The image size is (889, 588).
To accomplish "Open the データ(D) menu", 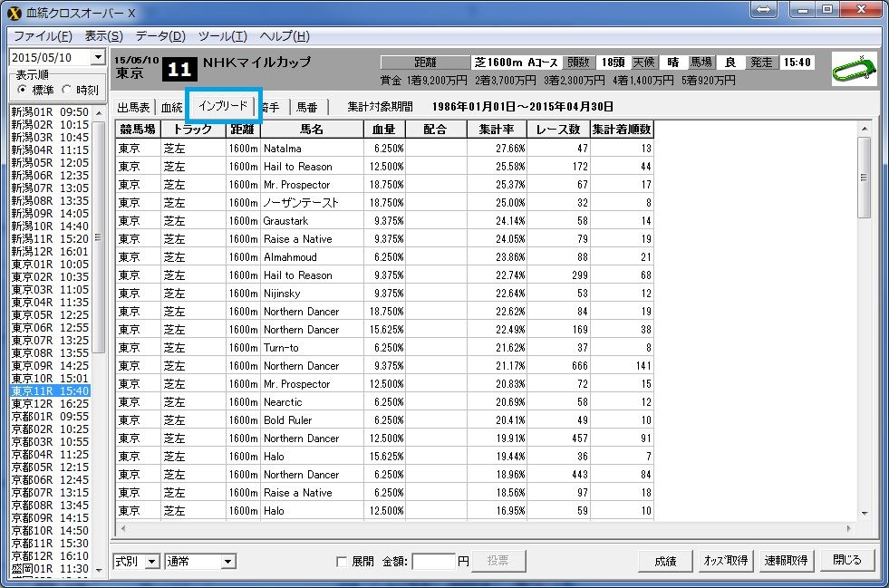I will pos(160,36).
